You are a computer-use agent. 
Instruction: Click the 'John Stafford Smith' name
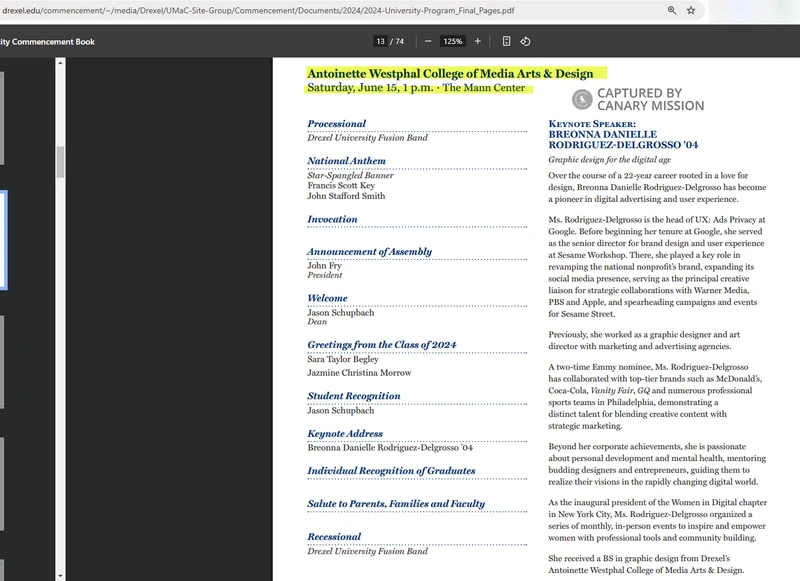click(346, 196)
